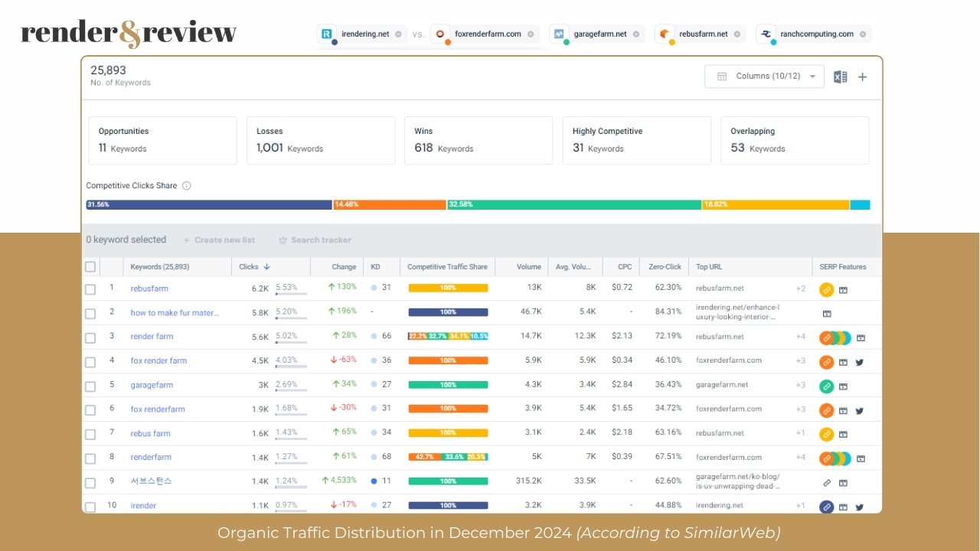Click the Search tracker crown icon
Screen dimensions: 980x551
pyautogui.click(x=283, y=240)
